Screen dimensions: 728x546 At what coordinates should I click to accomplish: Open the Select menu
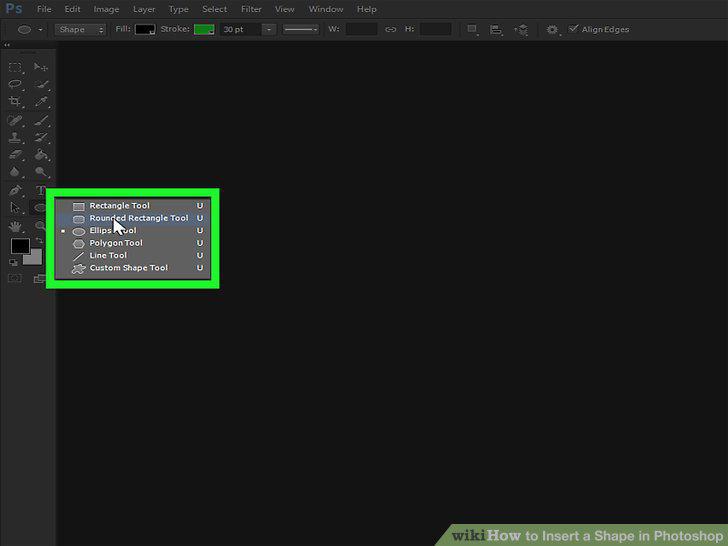[x=214, y=9]
